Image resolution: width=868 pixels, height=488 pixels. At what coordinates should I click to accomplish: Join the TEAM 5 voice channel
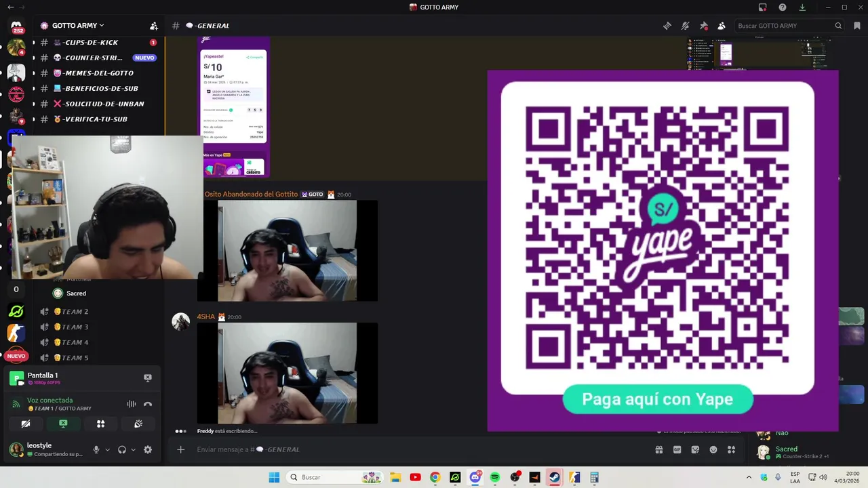pyautogui.click(x=98, y=357)
